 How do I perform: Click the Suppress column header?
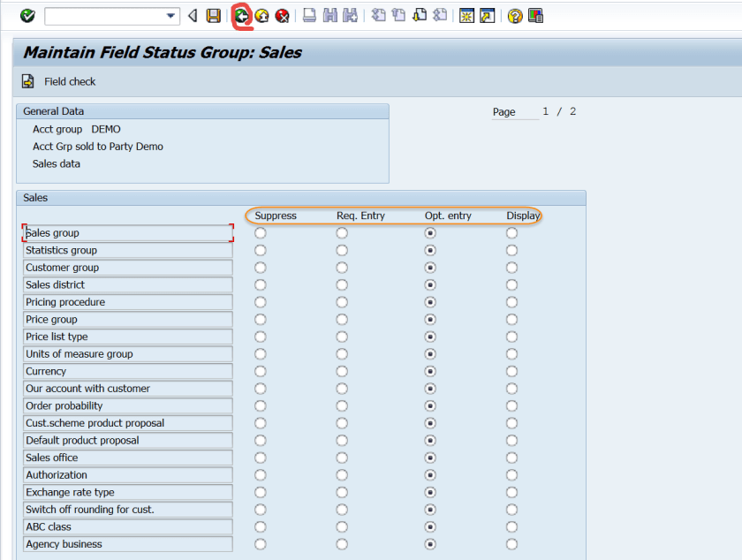(x=276, y=216)
